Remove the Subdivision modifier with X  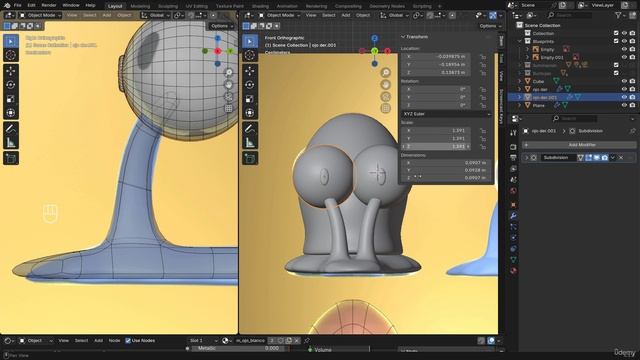coord(621,158)
